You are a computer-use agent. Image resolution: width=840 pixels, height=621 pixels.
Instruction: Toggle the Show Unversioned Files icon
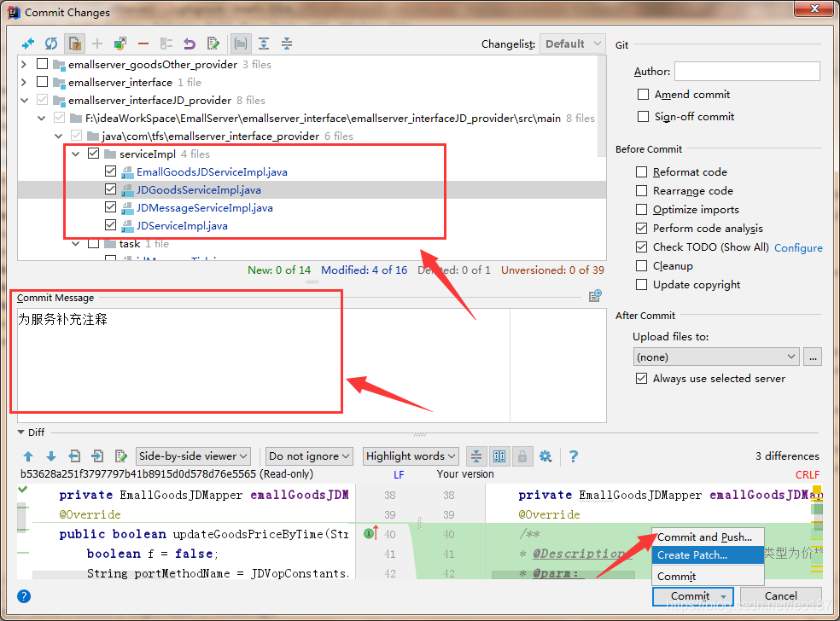pyautogui.click(x=74, y=44)
